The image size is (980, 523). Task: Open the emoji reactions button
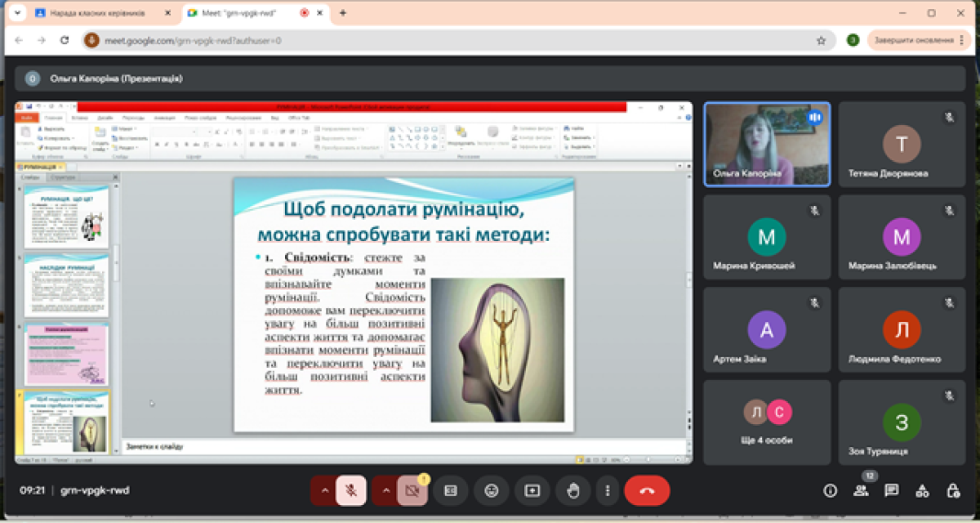(x=491, y=490)
